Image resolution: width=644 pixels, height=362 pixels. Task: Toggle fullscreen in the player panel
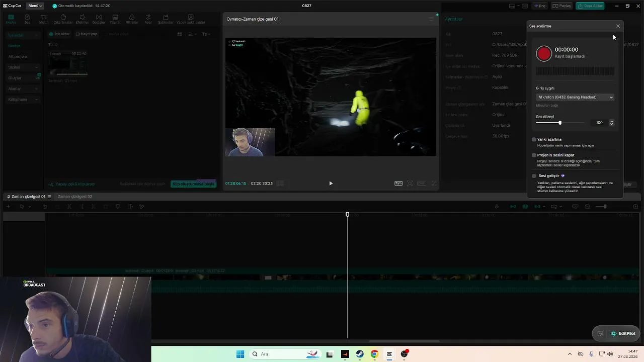(x=434, y=184)
